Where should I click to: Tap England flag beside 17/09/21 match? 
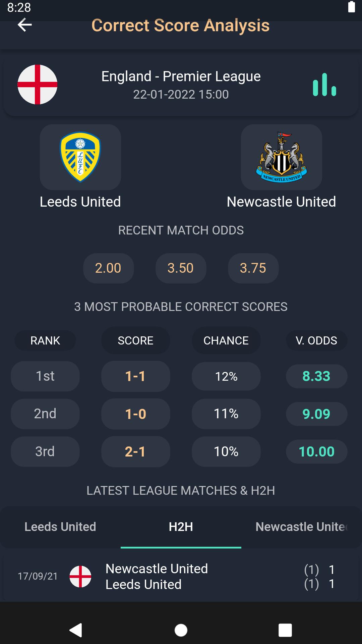[x=80, y=577]
